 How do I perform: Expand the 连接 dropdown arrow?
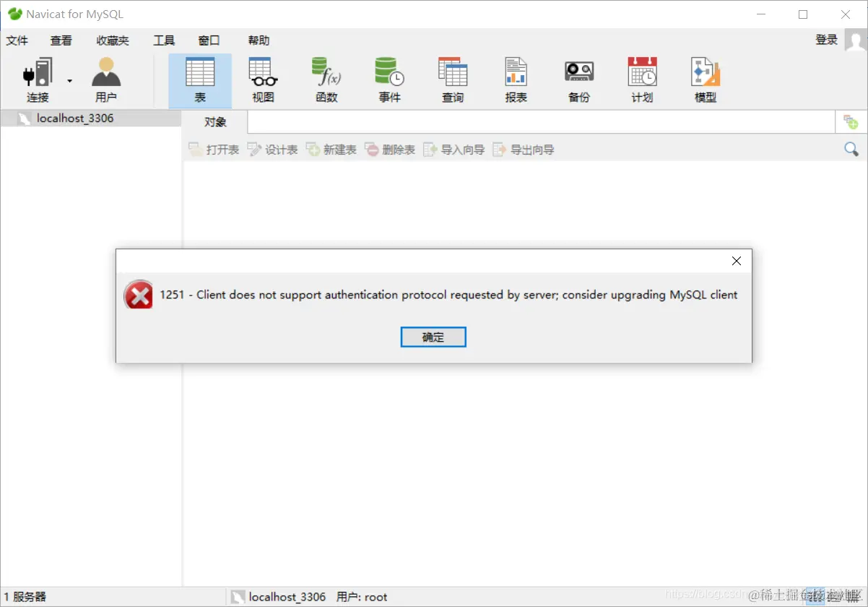[x=70, y=81]
